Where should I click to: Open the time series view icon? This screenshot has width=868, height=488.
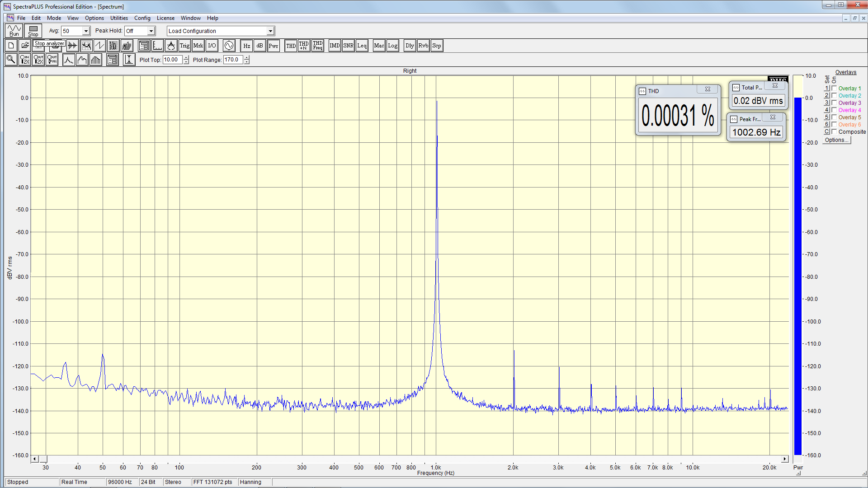pyautogui.click(x=73, y=46)
